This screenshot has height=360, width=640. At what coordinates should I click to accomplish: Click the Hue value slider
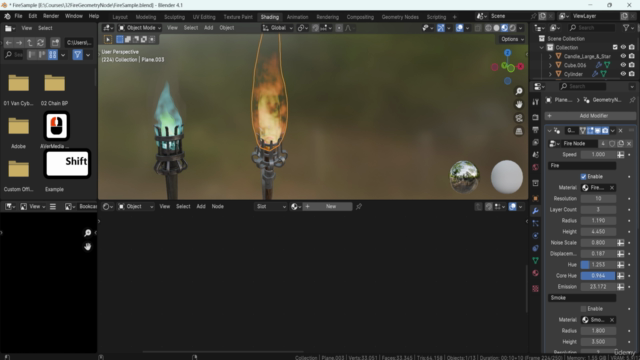point(598,265)
